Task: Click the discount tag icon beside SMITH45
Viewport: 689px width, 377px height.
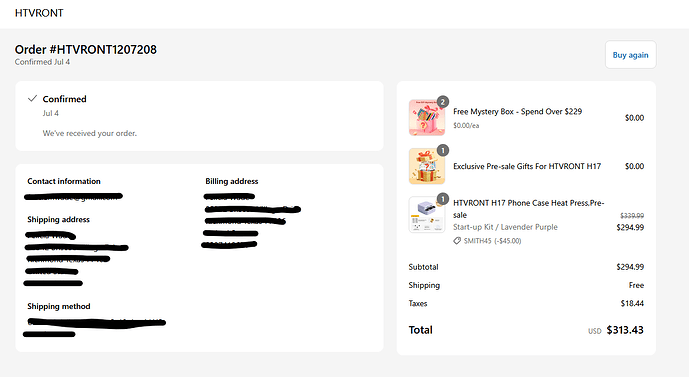Action: click(x=457, y=241)
